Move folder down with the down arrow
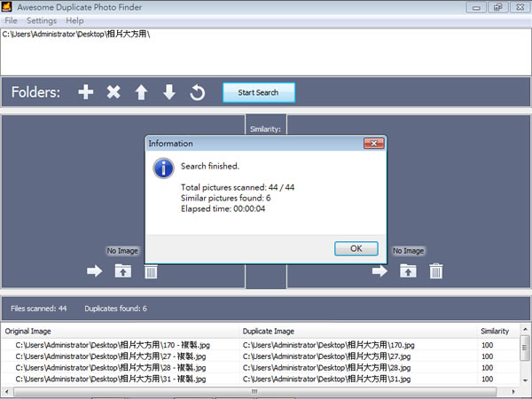The height and width of the screenshot is (399, 532). pyautogui.click(x=169, y=92)
